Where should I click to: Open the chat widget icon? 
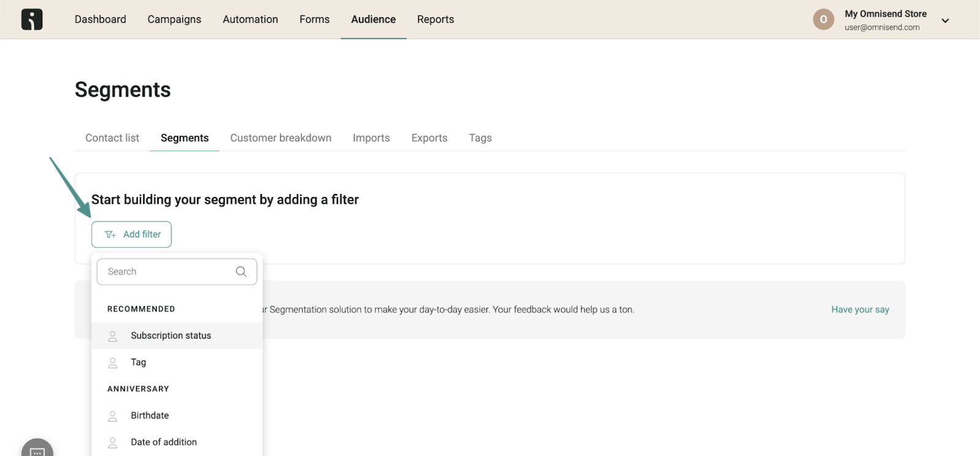pos(37,450)
